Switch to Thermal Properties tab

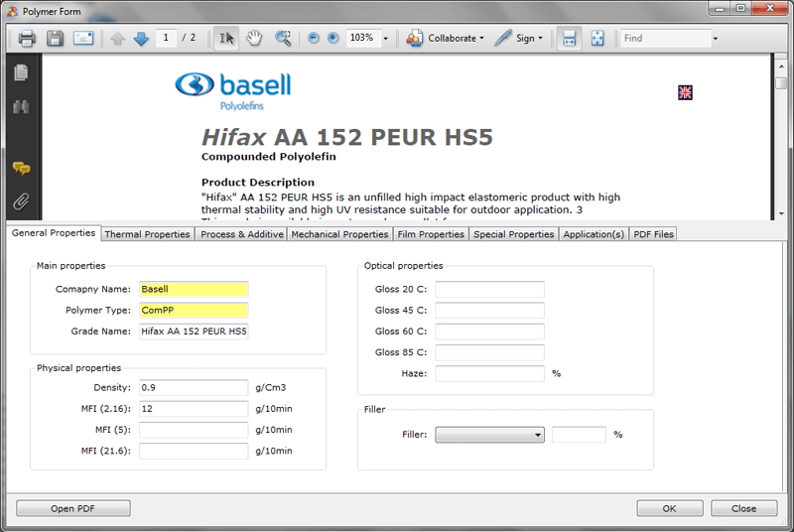[147, 234]
